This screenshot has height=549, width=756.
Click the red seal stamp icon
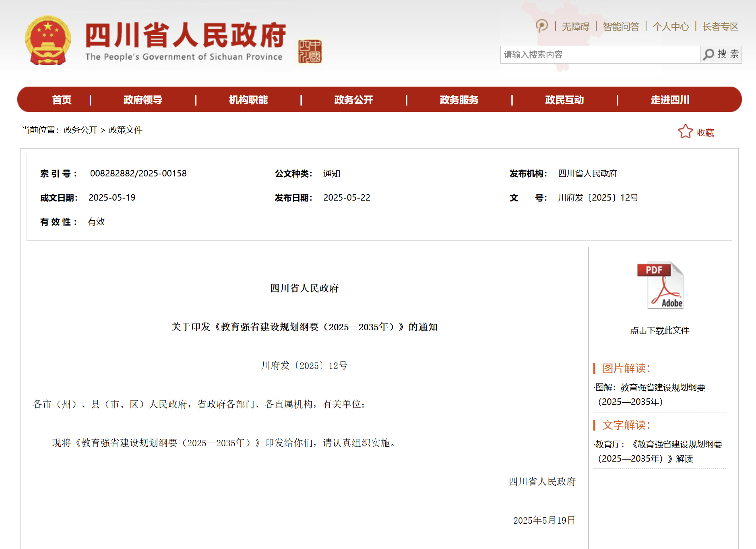[x=310, y=52]
